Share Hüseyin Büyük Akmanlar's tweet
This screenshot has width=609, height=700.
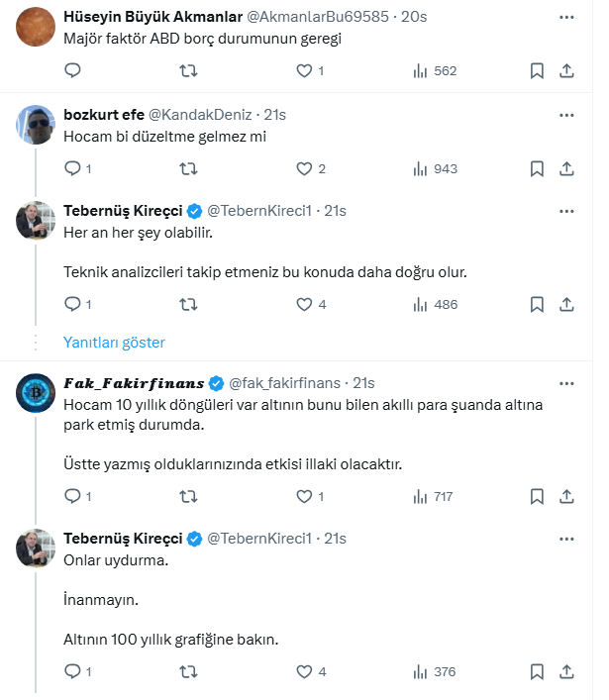coord(566,70)
